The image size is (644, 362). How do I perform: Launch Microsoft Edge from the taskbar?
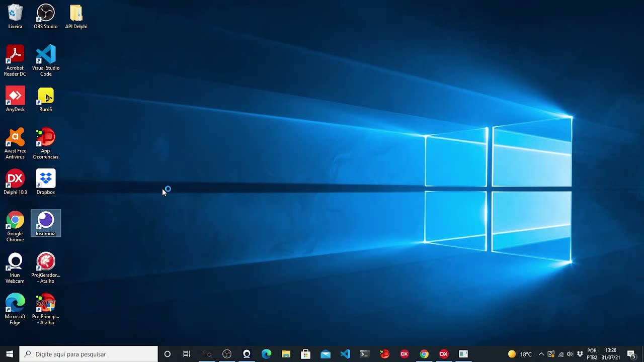[x=266, y=354]
